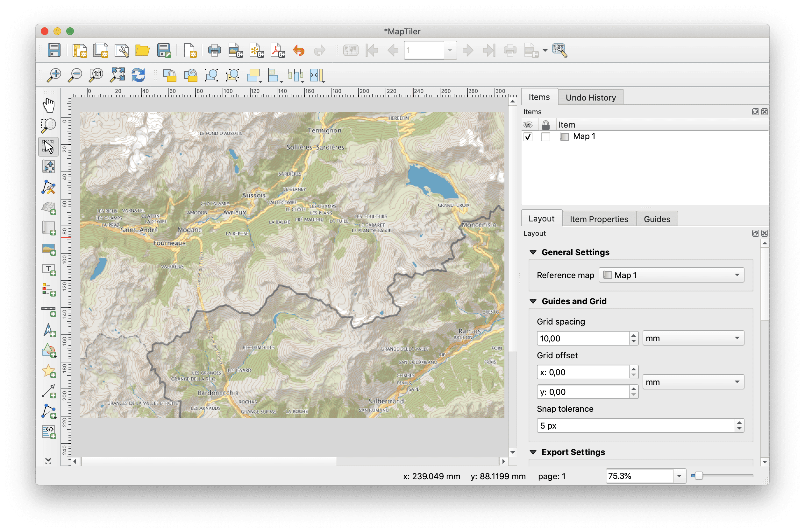805x532 pixels.
Task: Select the Pan Layout hand tool
Action: click(x=48, y=105)
